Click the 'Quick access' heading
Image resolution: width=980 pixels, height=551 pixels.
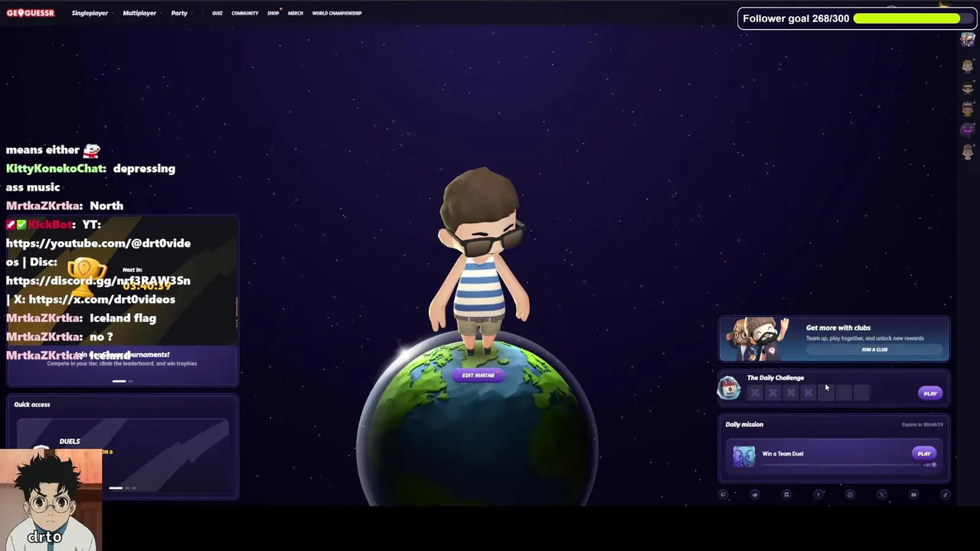[32, 404]
